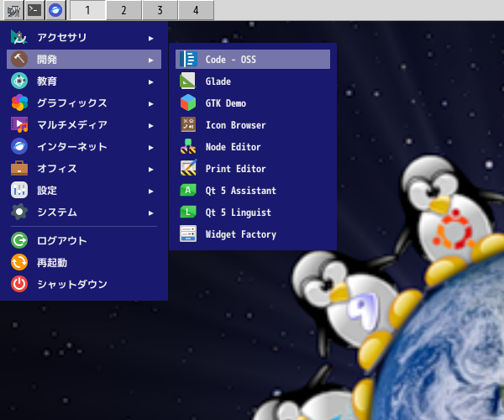Click the Code - OSS app icon

(188, 59)
